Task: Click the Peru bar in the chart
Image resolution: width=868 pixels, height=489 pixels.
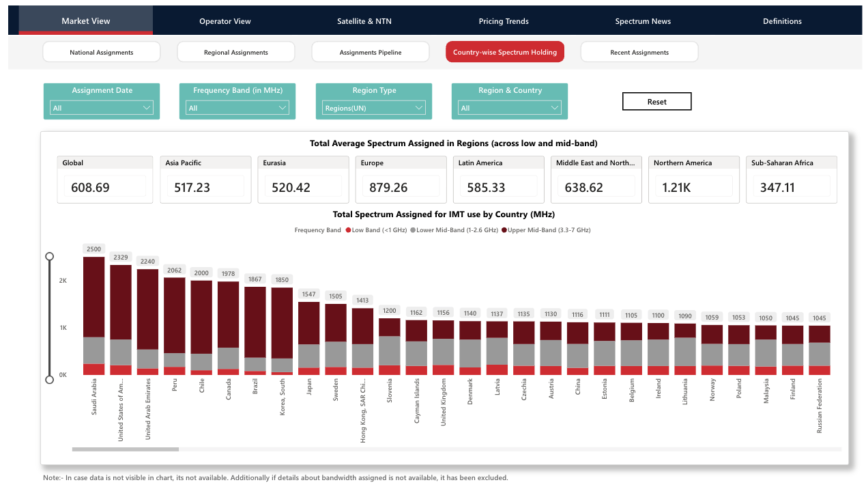Action: pyautogui.click(x=175, y=326)
